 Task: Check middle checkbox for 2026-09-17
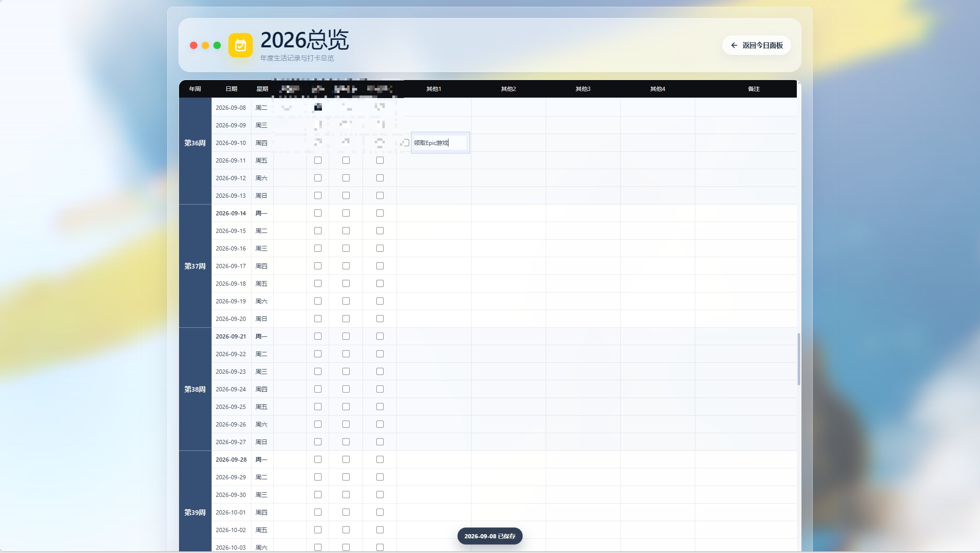pos(346,266)
